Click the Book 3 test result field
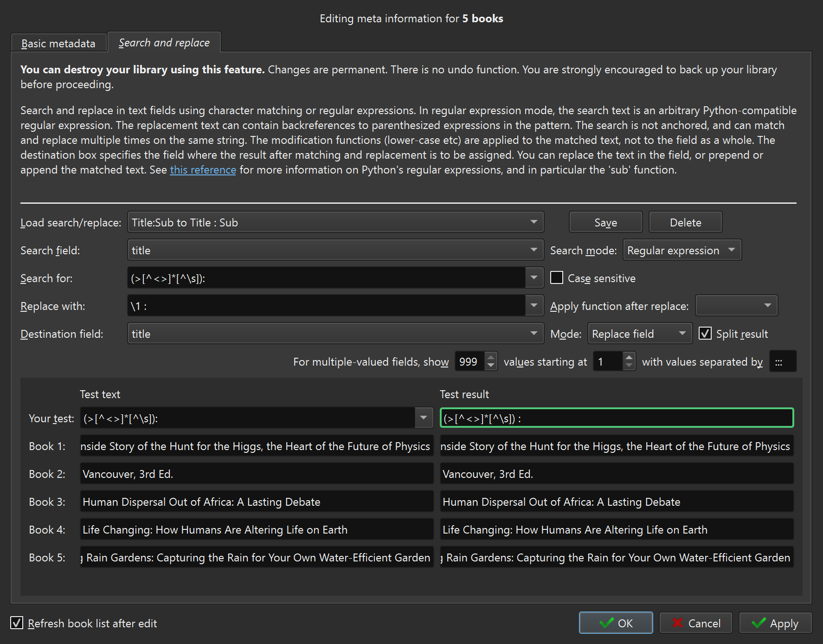This screenshot has width=823, height=644. (x=617, y=502)
